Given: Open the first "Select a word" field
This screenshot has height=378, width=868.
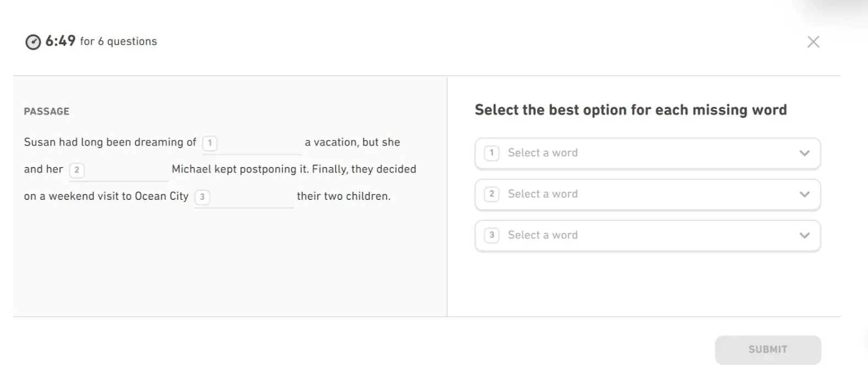Looking at the screenshot, I should point(632,153).
